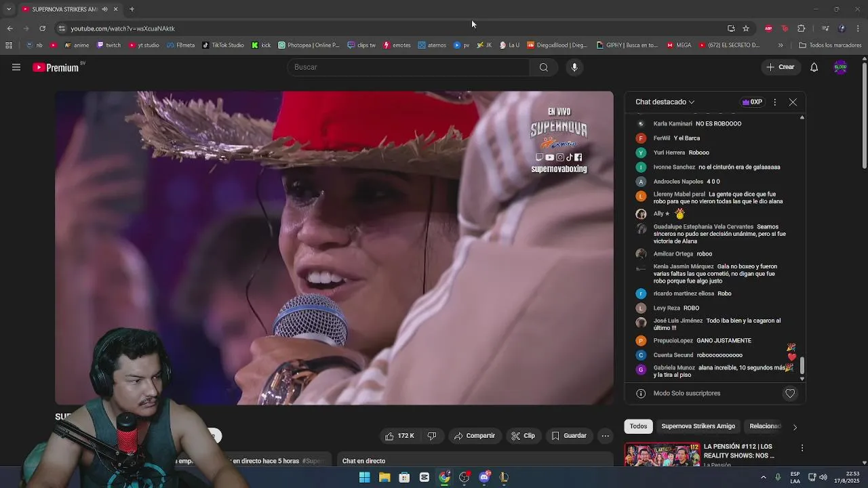868x488 pixels.
Task: Click the #Supernova hashtag in description
Action: (x=314, y=461)
